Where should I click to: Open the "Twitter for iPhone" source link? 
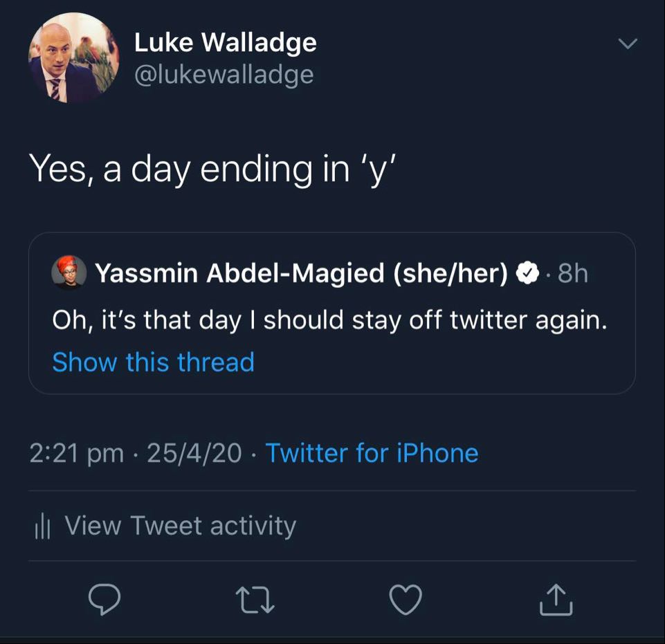[372, 453]
